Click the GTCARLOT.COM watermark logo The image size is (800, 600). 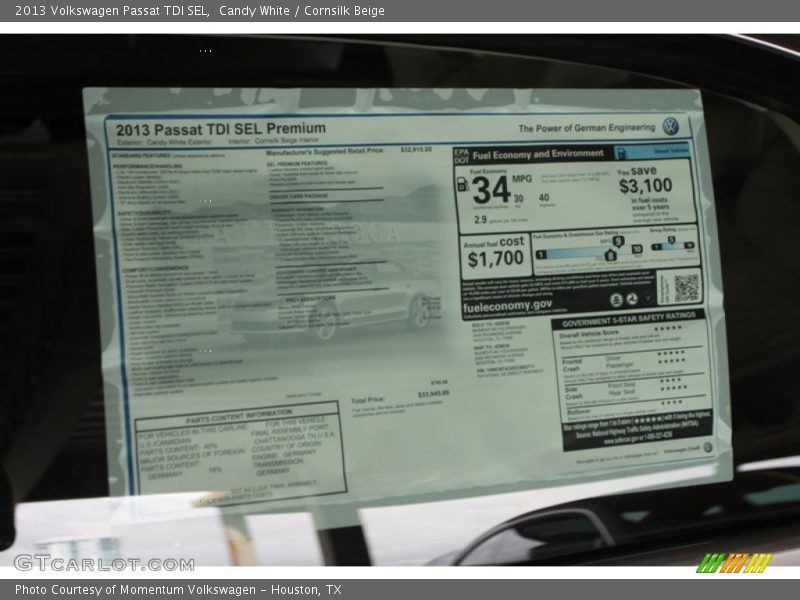click(x=90, y=562)
